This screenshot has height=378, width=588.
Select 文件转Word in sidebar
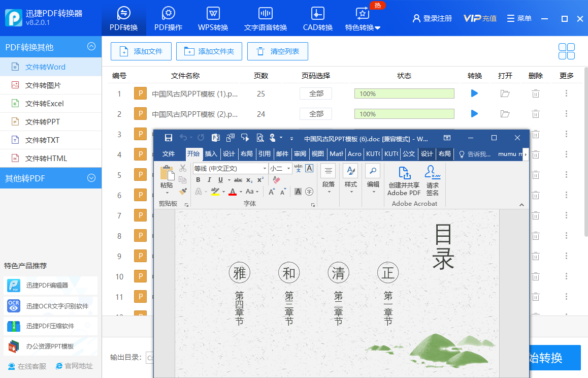51,67
